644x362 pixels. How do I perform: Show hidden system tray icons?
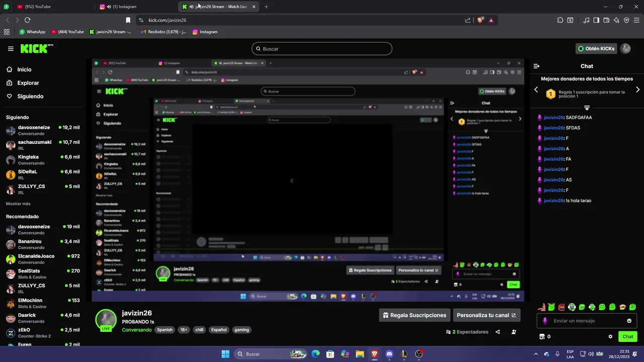[x=535, y=354]
